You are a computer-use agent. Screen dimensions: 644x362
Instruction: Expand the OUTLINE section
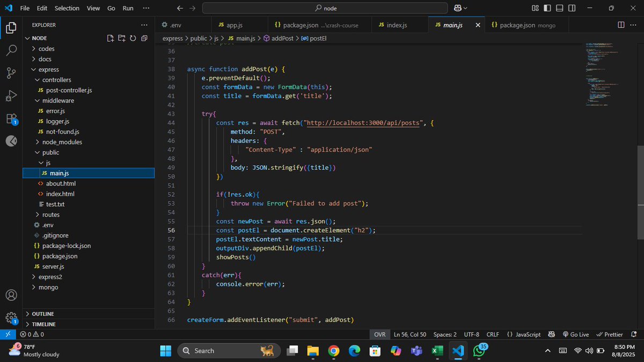[x=89, y=314]
